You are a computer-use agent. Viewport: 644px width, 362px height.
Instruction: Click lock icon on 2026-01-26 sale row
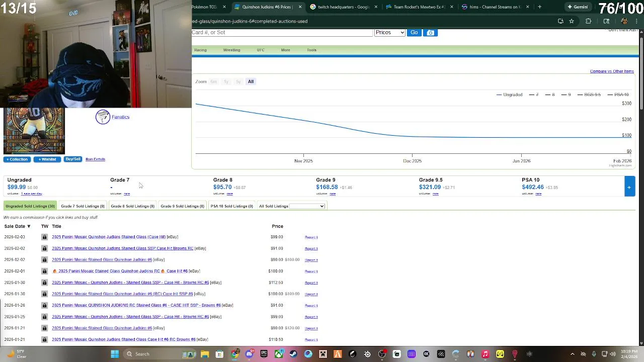pyautogui.click(x=44, y=305)
